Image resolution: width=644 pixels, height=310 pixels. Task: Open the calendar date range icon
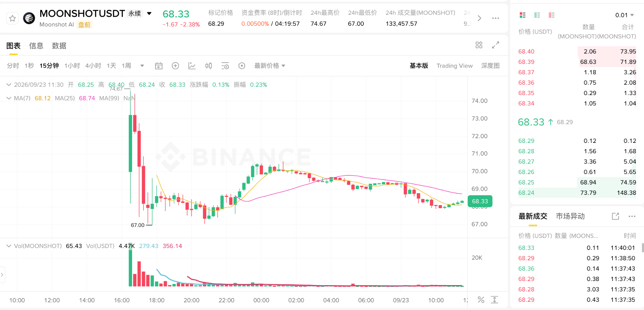(159, 66)
